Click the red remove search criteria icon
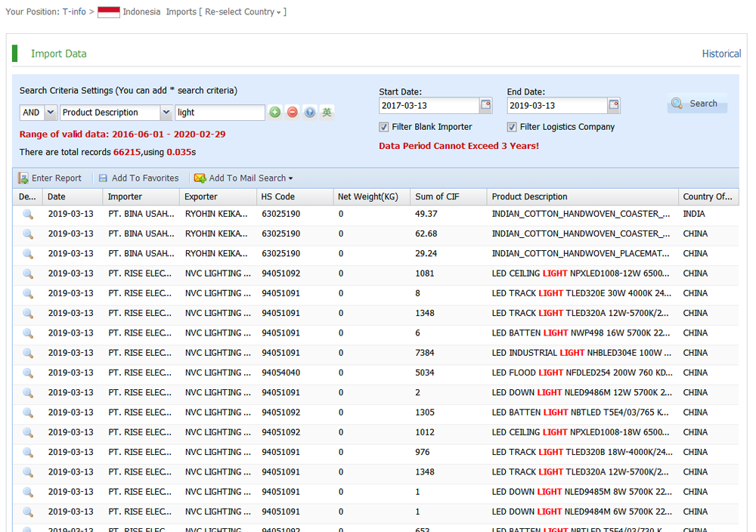 click(x=292, y=113)
